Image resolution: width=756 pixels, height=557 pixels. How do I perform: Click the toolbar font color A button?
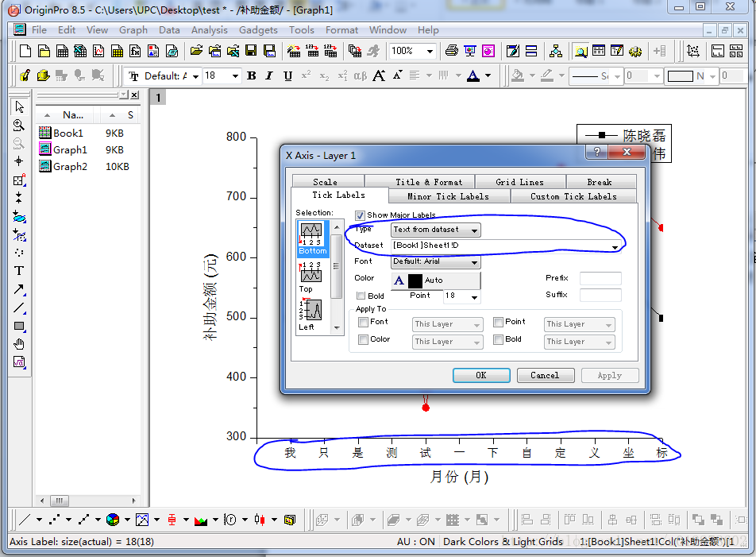coord(473,75)
